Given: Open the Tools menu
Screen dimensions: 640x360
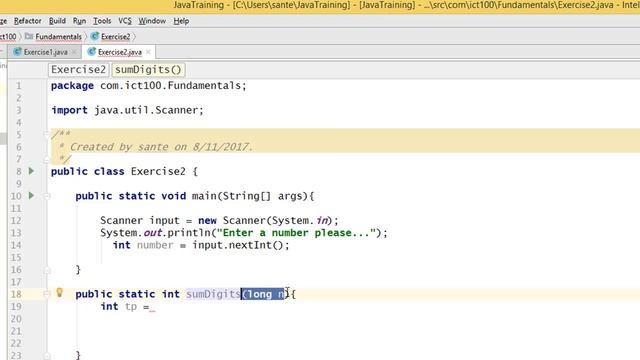Looking at the screenshot, I should (x=102, y=21).
